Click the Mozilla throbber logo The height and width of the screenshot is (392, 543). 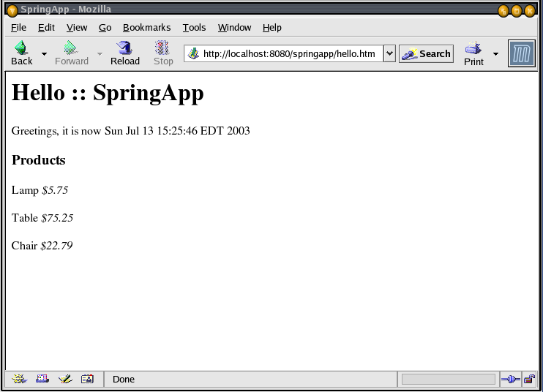[x=522, y=54]
